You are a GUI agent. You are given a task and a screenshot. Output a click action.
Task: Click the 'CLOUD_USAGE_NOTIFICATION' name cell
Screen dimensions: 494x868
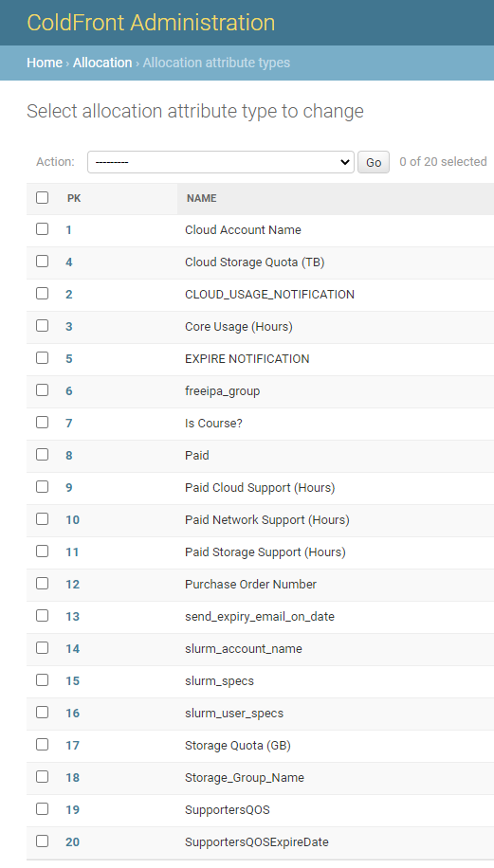click(269, 294)
